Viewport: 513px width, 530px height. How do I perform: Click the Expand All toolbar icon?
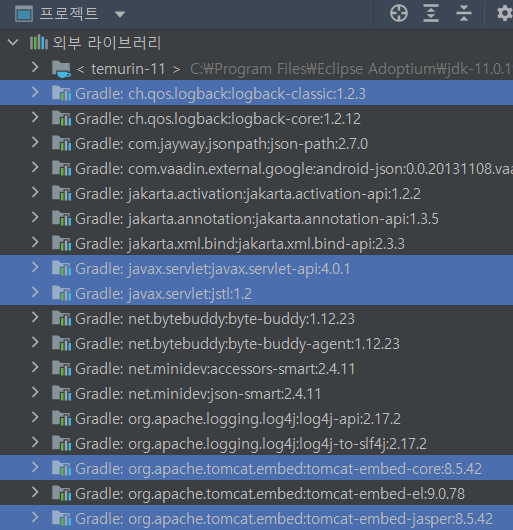(x=431, y=14)
